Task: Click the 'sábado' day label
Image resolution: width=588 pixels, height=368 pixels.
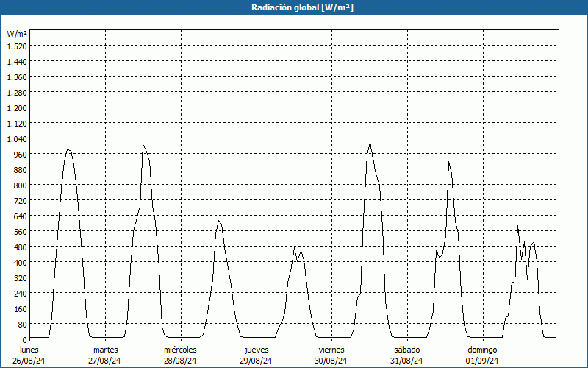Action: (407, 350)
